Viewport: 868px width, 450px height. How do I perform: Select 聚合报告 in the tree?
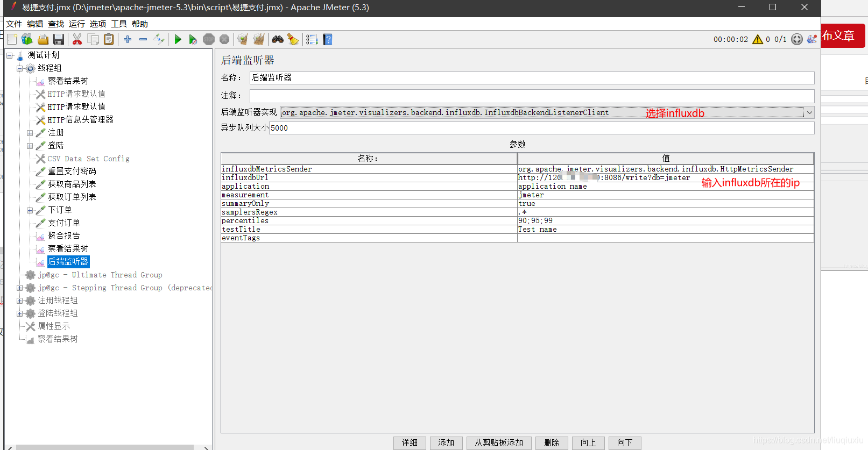[63, 236]
